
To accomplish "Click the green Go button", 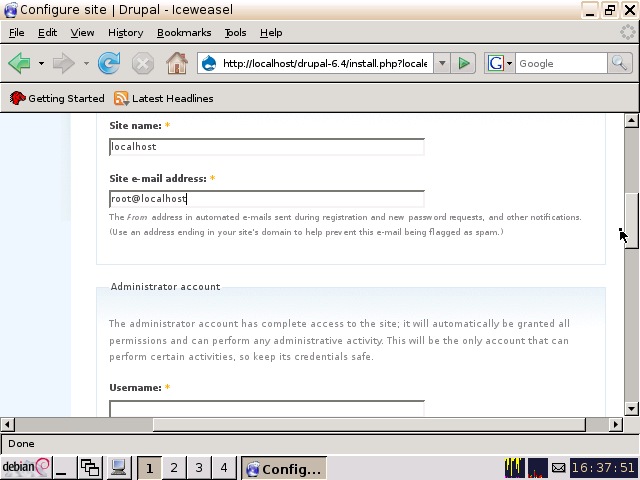I will tap(464, 63).
